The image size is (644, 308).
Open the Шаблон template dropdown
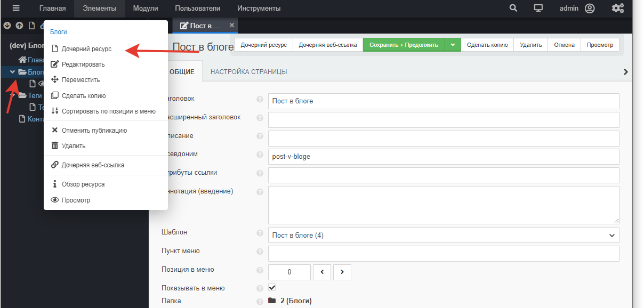[x=443, y=235]
